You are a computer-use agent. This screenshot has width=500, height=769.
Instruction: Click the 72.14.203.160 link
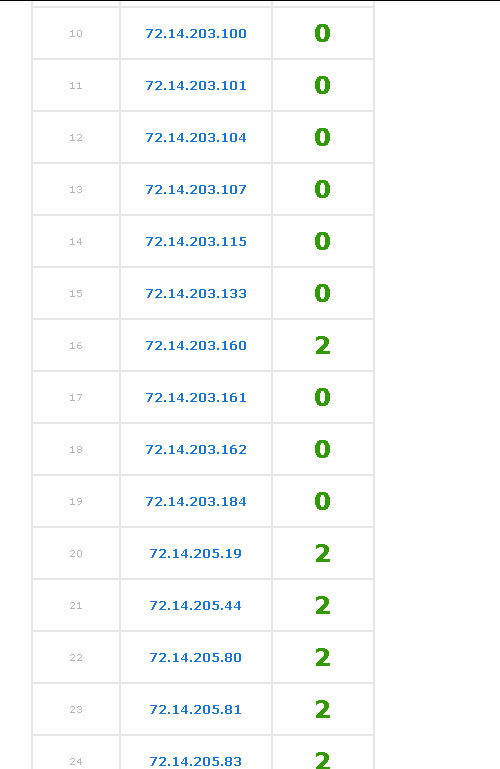tap(196, 345)
